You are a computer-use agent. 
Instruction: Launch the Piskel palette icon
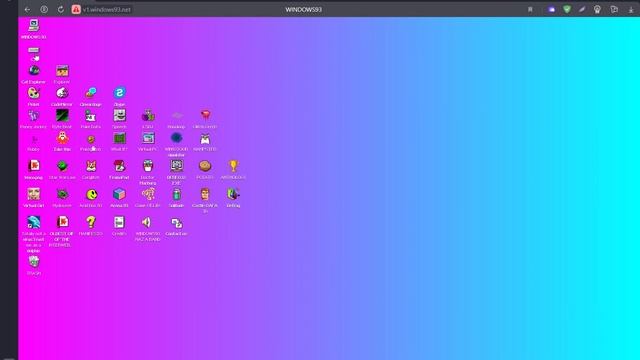click(x=34, y=93)
